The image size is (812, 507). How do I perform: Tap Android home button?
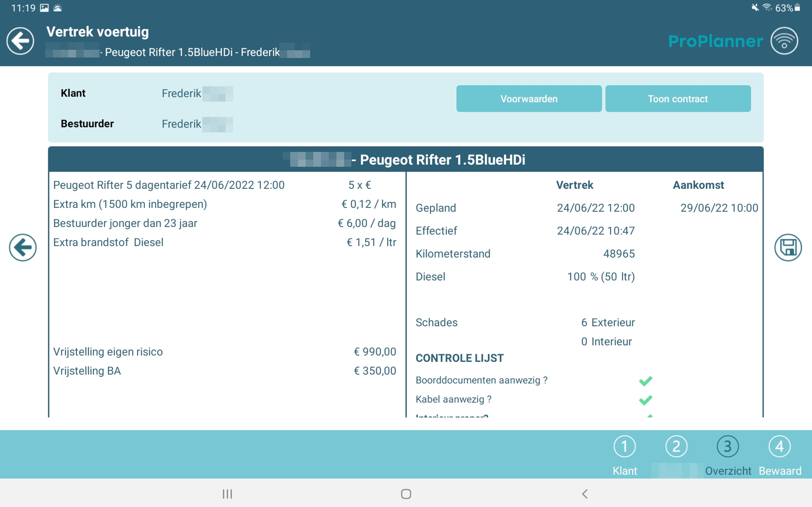[x=406, y=494]
